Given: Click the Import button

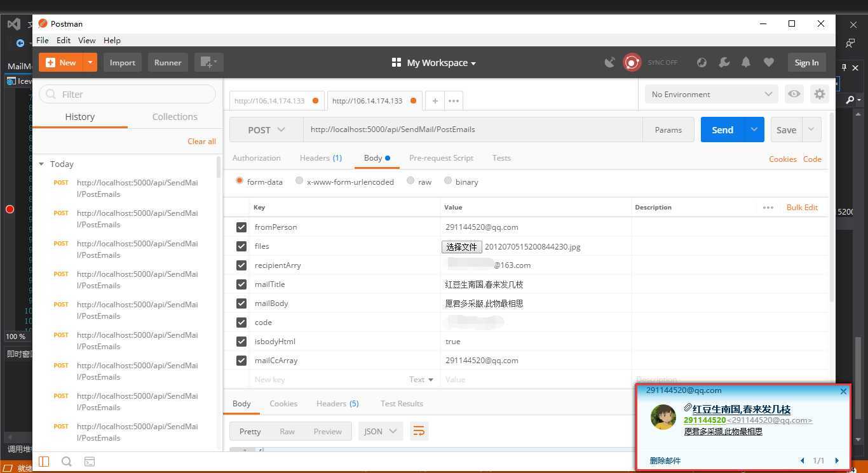Looking at the screenshot, I should [122, 62].
